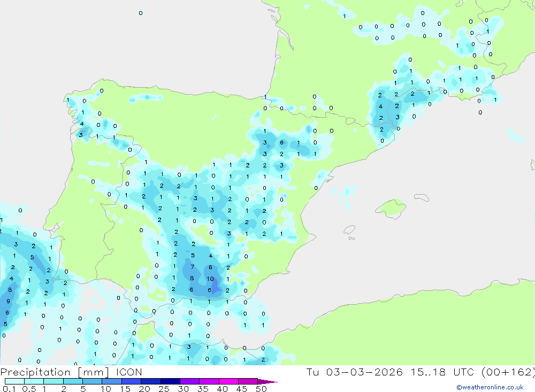Select the 40–45 mm magenta legend swatch
This screenshot has width=535, height=392.
[228, 381]
